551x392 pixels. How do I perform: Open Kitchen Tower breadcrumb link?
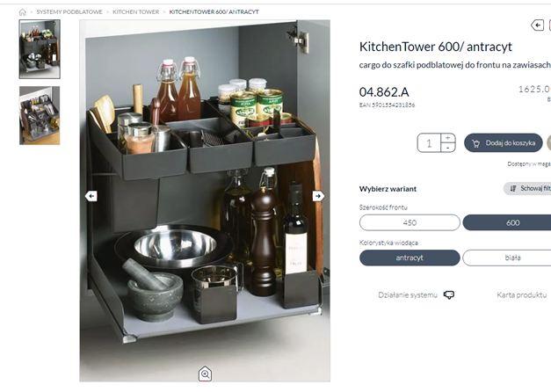coord(135,12)
